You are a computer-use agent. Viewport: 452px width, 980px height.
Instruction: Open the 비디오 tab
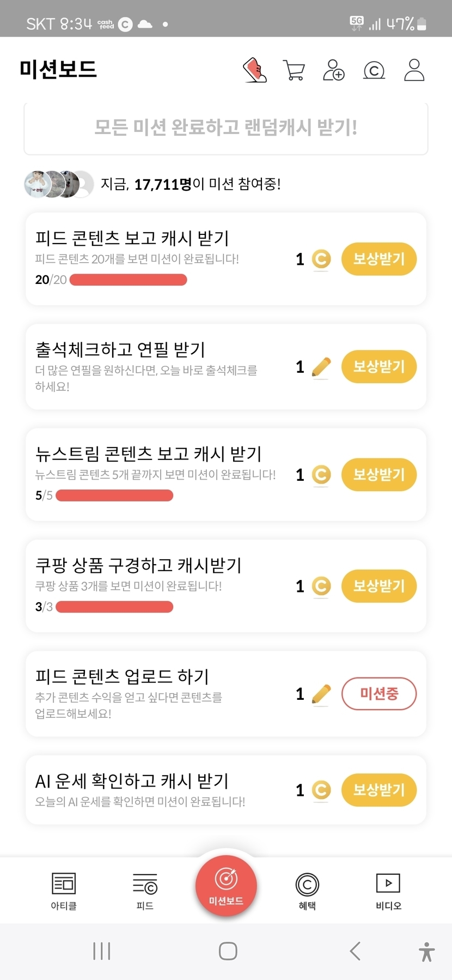point(388,891)
